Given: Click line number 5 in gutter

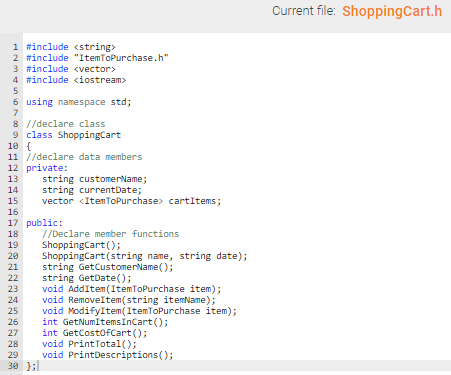Looking at the screenshot, I should 15,91.
